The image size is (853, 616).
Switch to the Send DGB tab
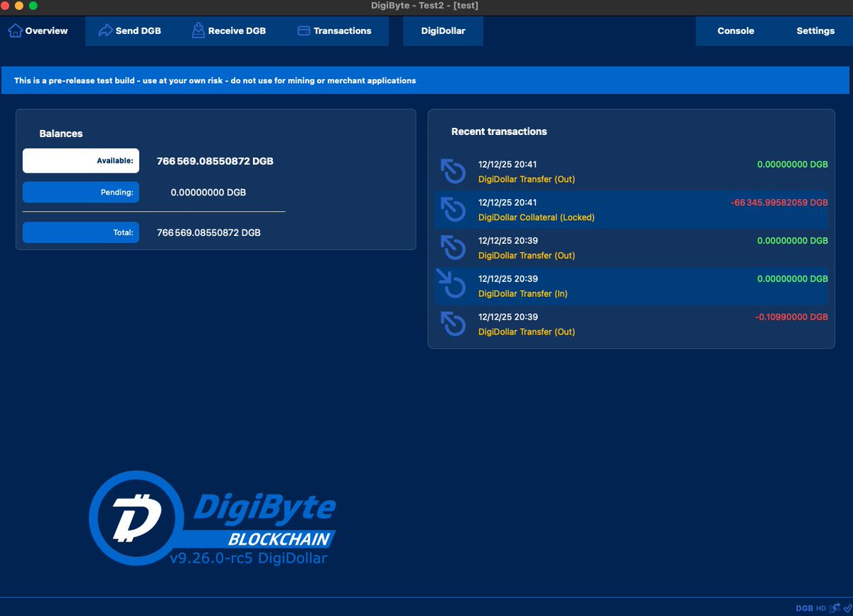coord(129,31)
